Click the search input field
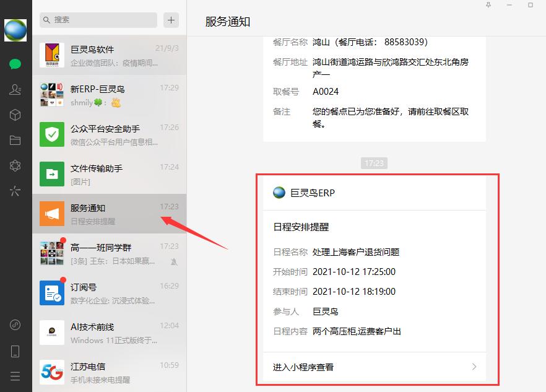546x392 pixels. [x=99, y=20]
